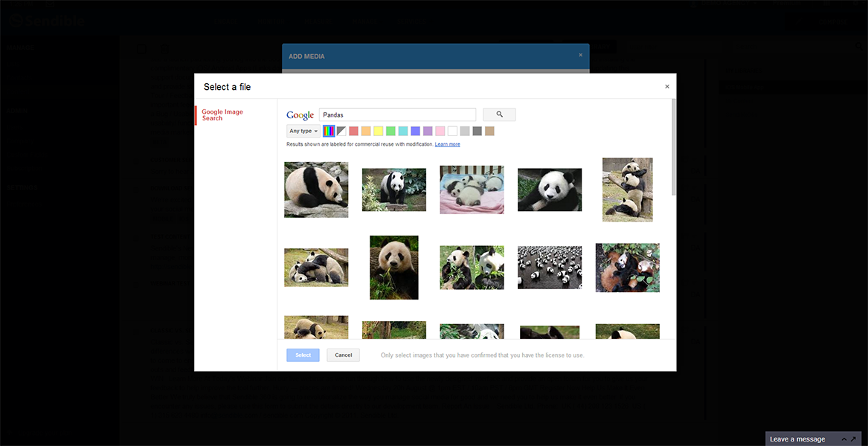Select the full color filter icon
This screenshot has width=868, height=446.
click(x=329, y=131)
